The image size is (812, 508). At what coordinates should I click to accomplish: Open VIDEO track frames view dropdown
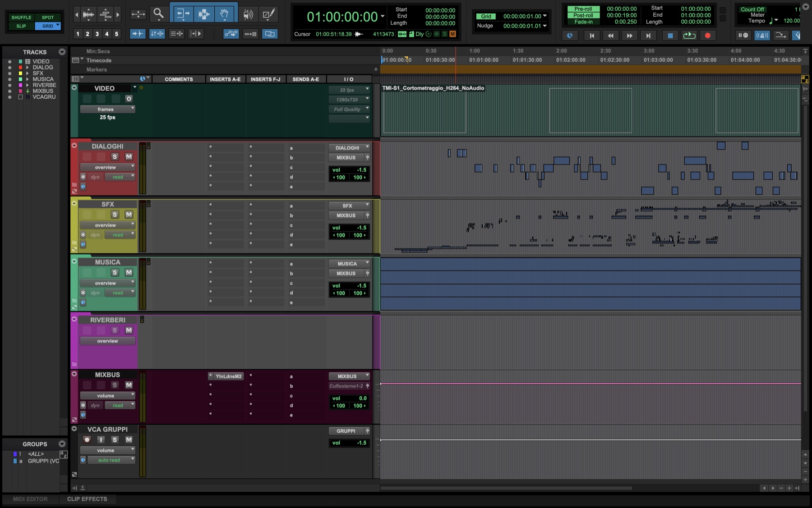coord(107,109)
